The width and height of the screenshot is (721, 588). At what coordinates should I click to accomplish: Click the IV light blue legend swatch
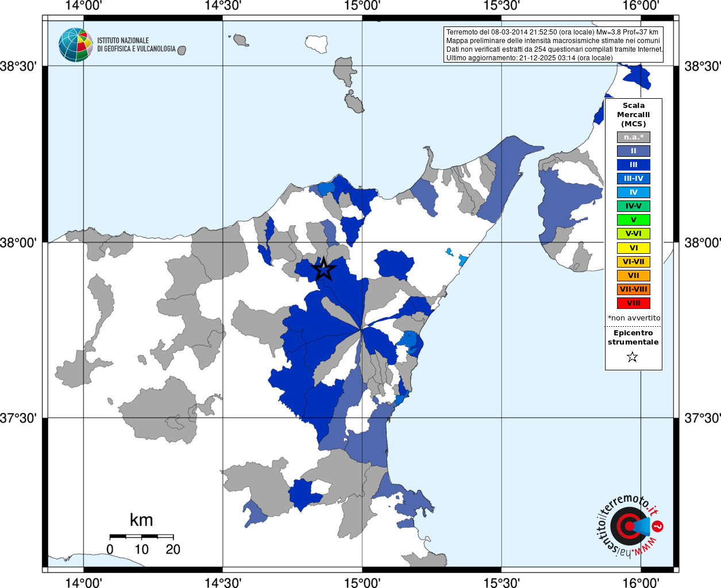tap(634, 192)
